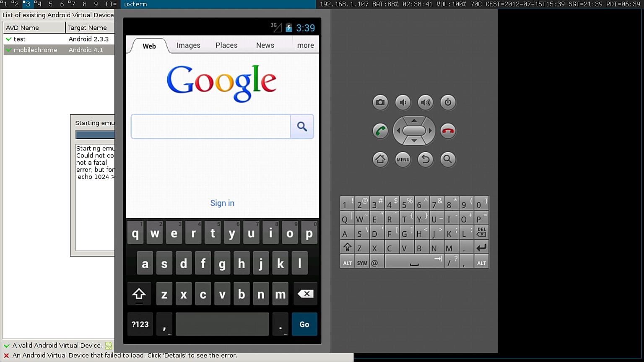Switch to workspace 3 in status bar
This screenshot has height=362, width=644.
(27, 4)
